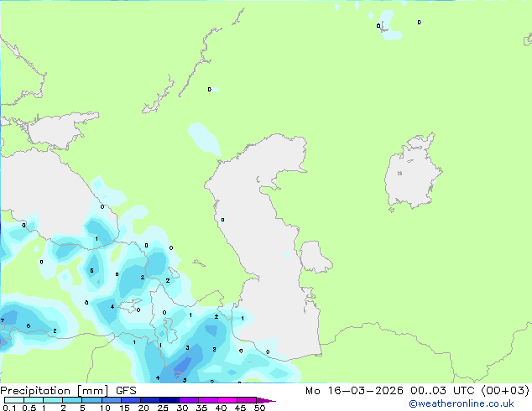Viewport: 532px width, 411px height.
Task: Click the '25' legend scale label
Action: tap(163, 408)
